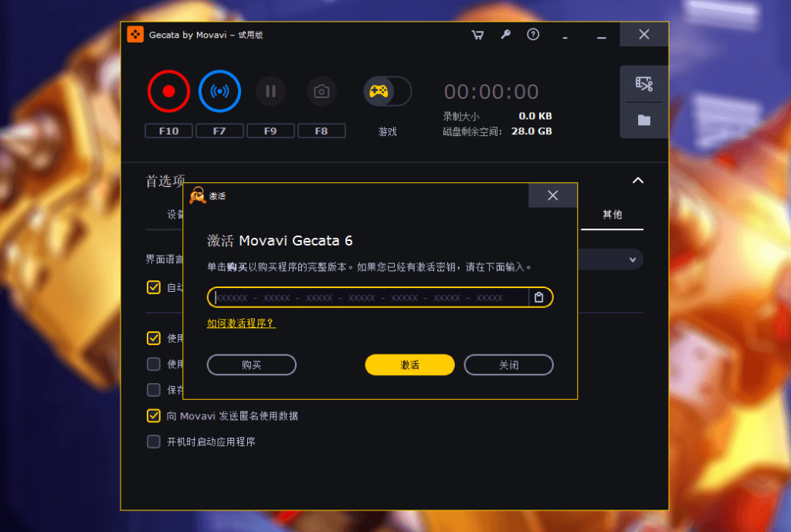Check the first empty 使用 checkbox

click(154, 364)
